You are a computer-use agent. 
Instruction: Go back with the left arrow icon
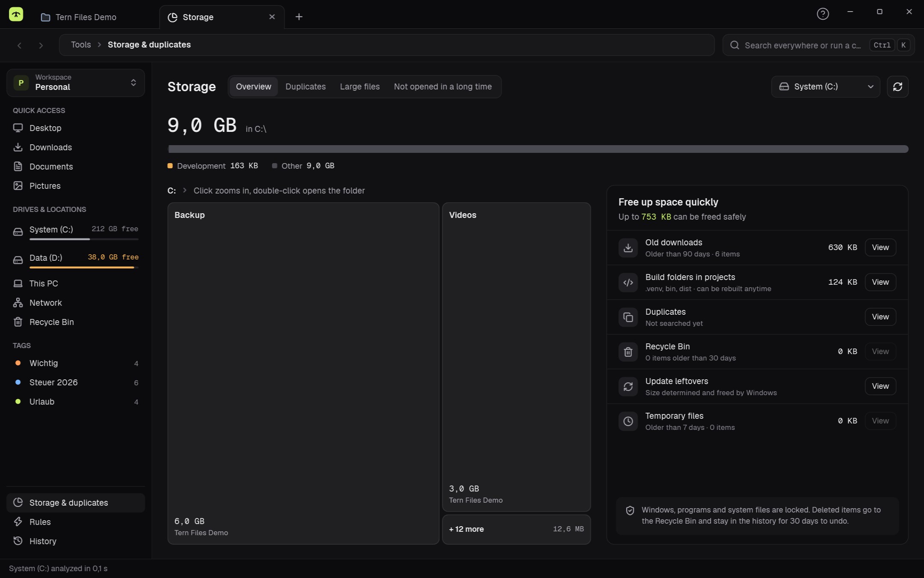click(x=19, y=45)
